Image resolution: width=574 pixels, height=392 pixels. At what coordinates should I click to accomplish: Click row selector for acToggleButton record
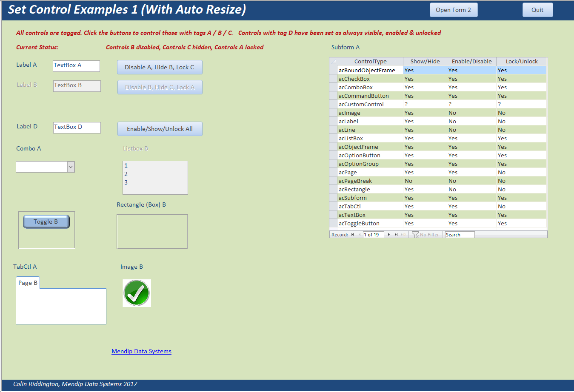click(x=333, y=223)
